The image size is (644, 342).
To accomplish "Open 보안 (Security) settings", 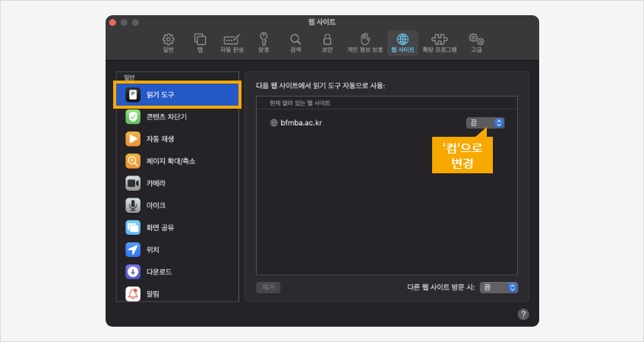I will (x=327, y=43).
